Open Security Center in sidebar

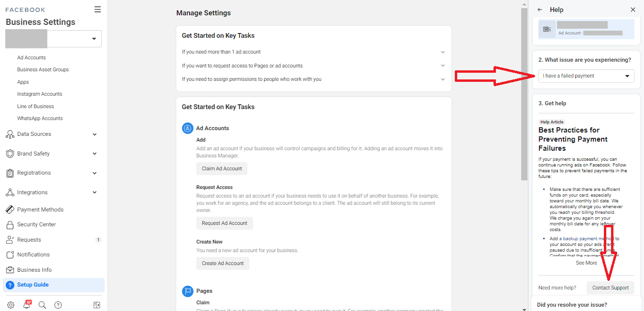click(x=36, y=224)
